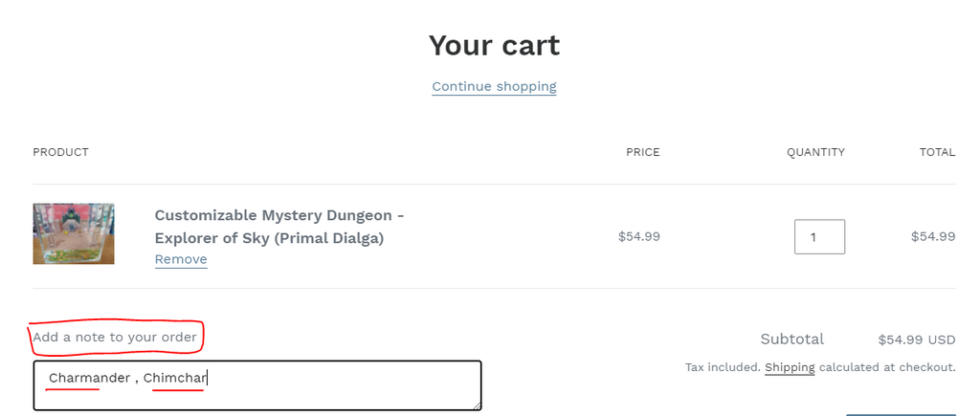Click the "Add a note to your order" label
980x416 pixels.
(115, 337)
